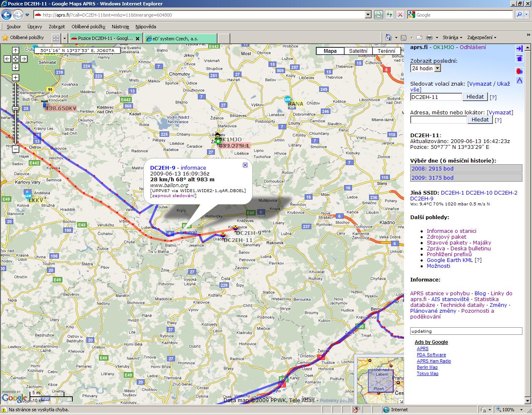Open search provider dropdown arrow
This screenshot has height=415, width=532.
pos(527,15)
